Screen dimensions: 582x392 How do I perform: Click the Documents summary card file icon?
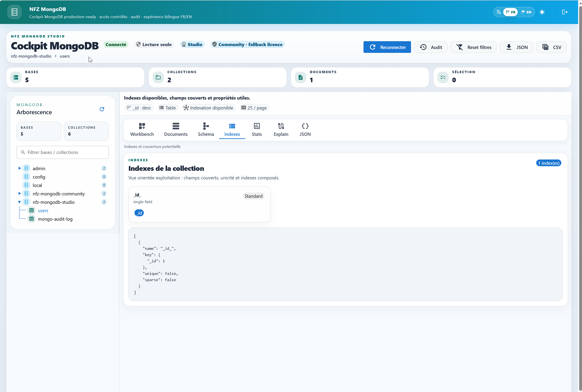(300, 77)
